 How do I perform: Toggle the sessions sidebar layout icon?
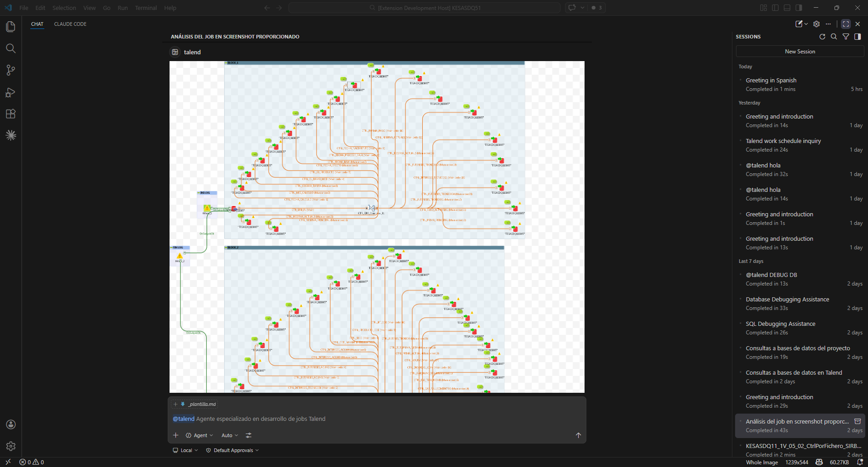tap(858, 37)
